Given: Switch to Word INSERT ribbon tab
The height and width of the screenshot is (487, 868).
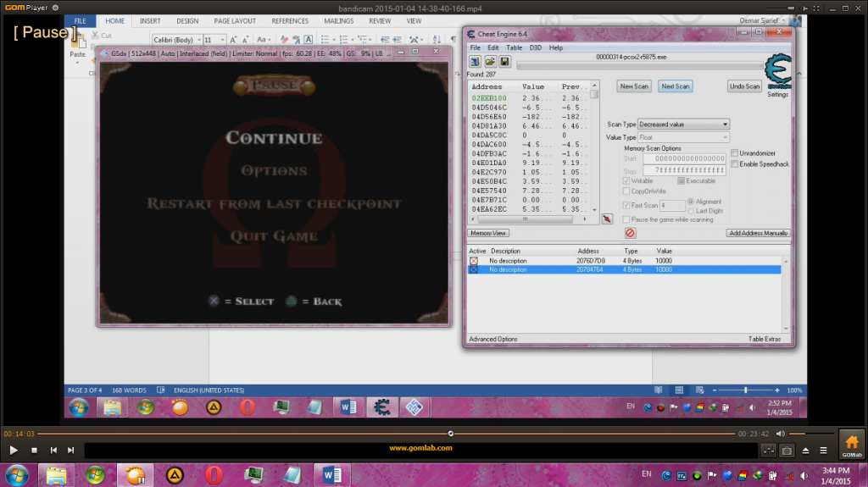Looking at the screenshot, I should (x=150, y=21).
